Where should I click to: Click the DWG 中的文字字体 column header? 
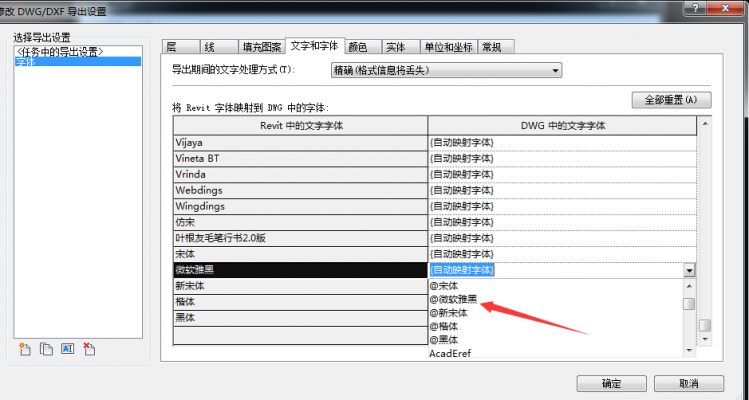562,126
